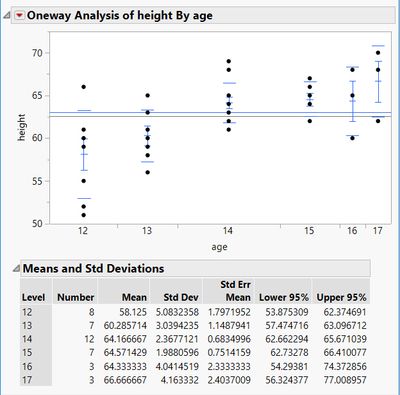Viewport: 400px width, 395px height.
Task: Select level 16 row in the table
Action: click(195, 366)
